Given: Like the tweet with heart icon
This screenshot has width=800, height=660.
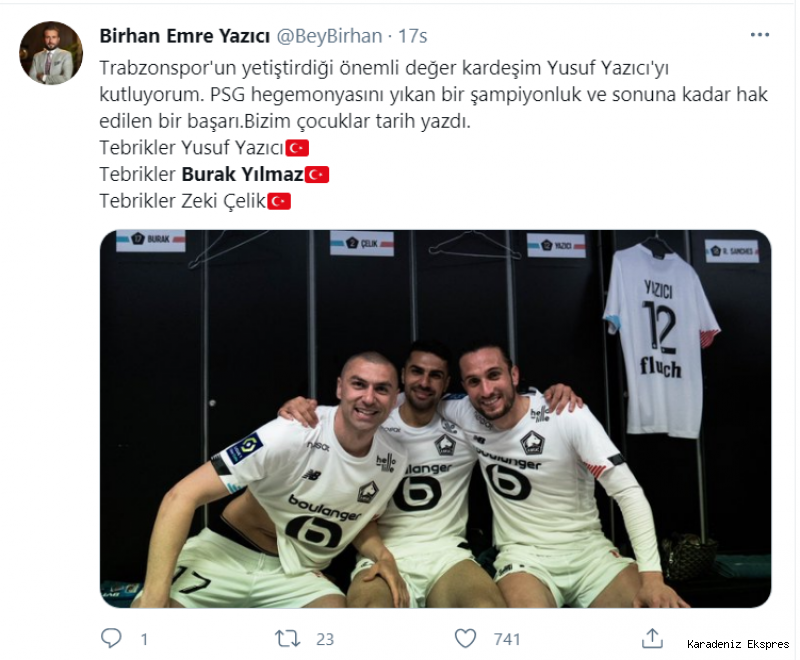Looking at the screenshot, I should click(x=465, y=638).
